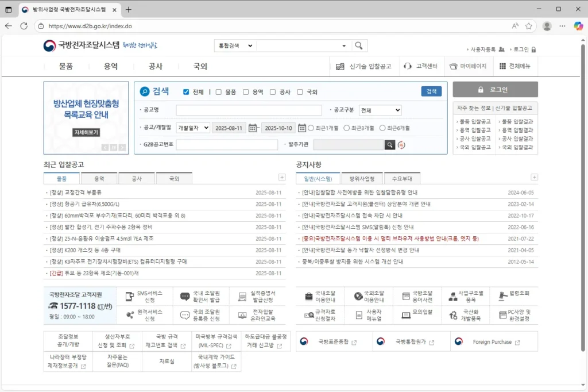Select the 최근1개월 radio button

coord(311,128)
